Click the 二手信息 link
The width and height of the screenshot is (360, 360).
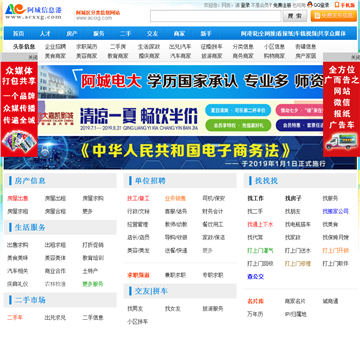[93, 318]
